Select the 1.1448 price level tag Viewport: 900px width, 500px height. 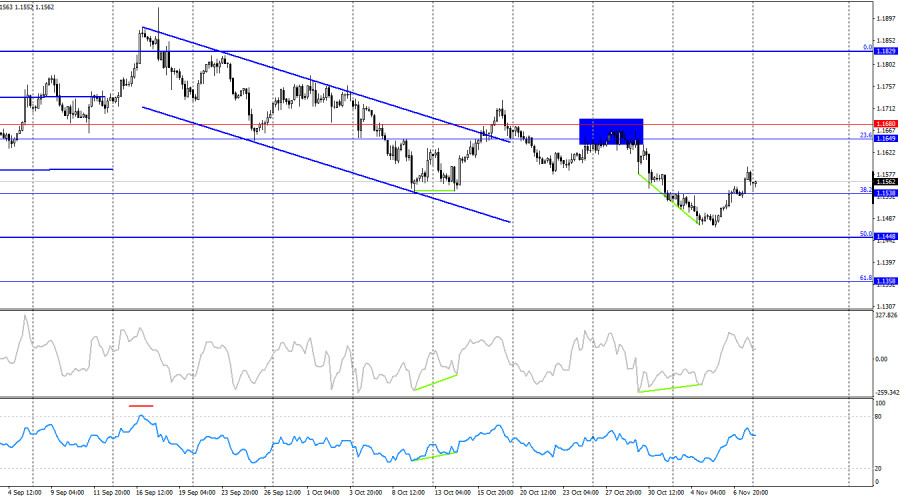click(885, 237)
